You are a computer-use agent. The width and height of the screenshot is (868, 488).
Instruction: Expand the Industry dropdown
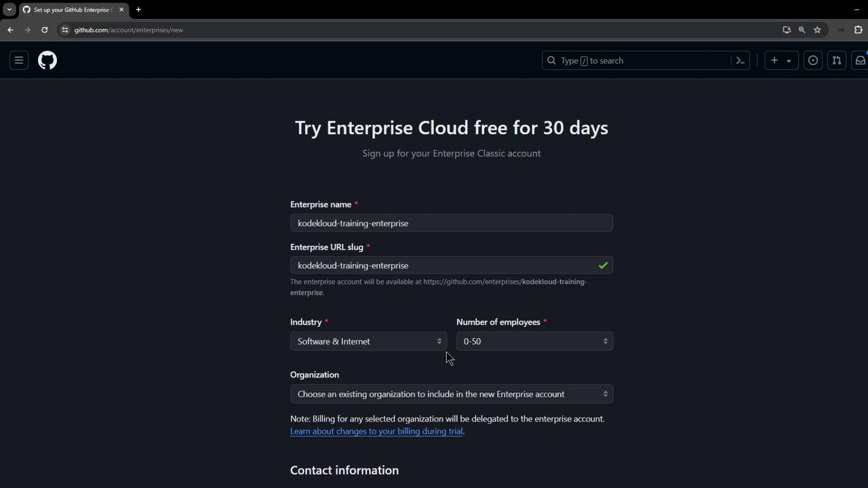pyautogui.click(x=368, y=341)
